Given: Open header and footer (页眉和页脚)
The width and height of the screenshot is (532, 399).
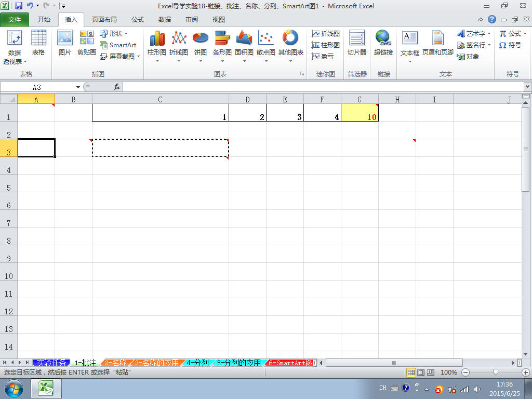Looking at the screenshot, I should [x=437, y=43].
